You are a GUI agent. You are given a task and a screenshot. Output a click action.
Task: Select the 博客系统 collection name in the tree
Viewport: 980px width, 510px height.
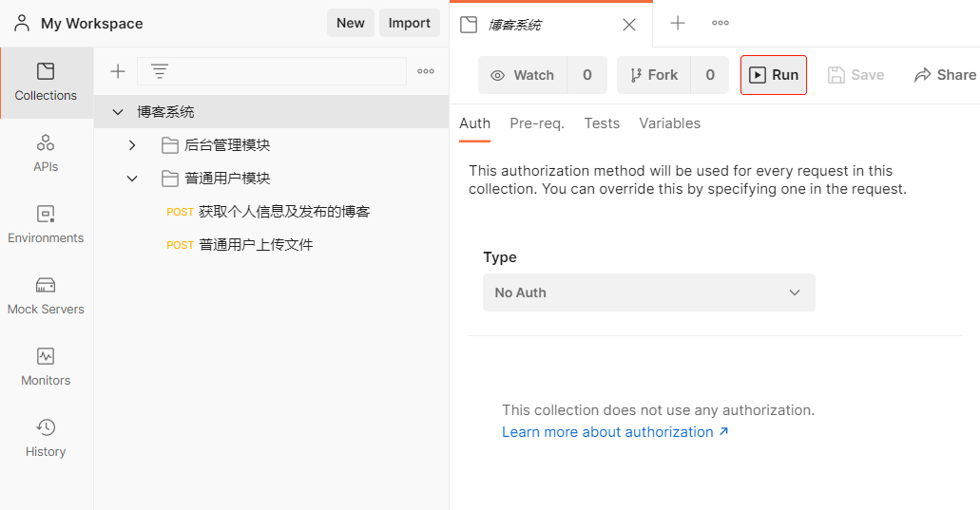(x=165, y=112)
